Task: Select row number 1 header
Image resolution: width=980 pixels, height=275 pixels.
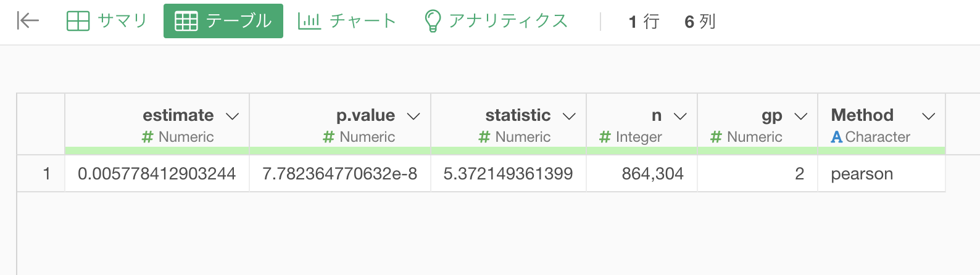Action: pos(41,174)
